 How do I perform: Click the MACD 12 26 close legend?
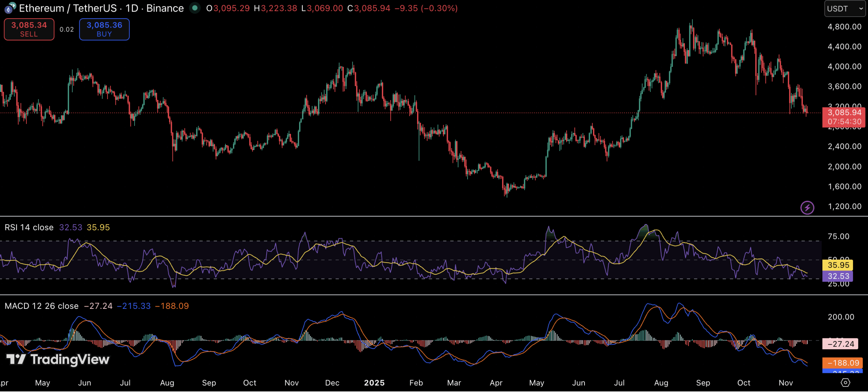click(x=41, y=306)
